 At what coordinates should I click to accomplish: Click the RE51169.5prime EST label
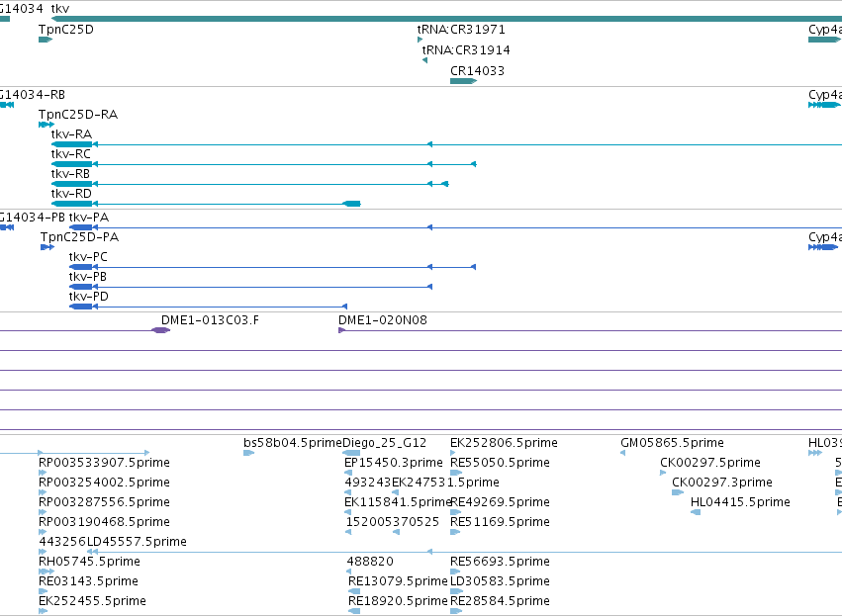point(500,522)
